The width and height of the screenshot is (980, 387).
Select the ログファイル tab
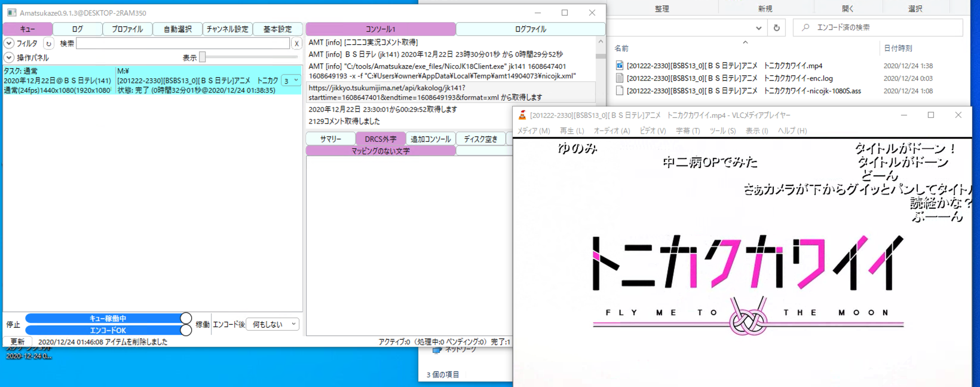pos(531,29)
